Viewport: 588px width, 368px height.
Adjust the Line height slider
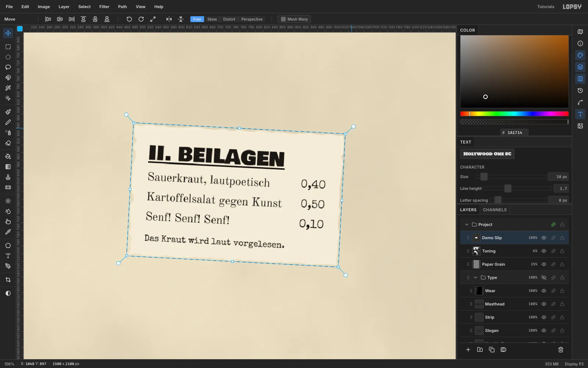coord(518,188)
